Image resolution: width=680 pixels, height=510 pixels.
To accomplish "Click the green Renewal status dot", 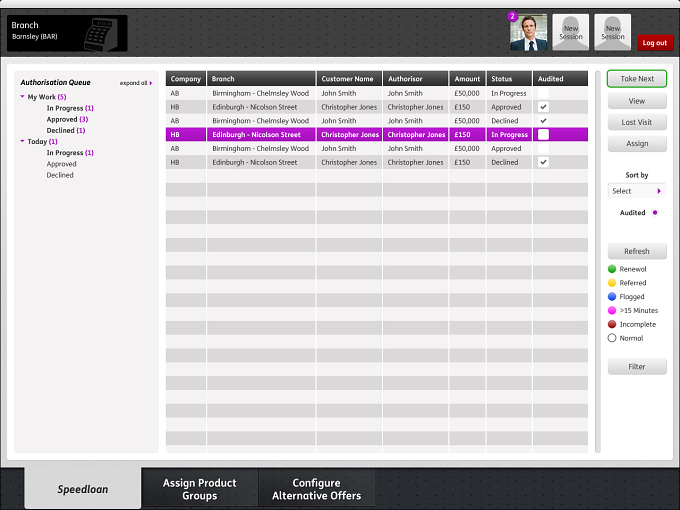I will coord(612,269).
